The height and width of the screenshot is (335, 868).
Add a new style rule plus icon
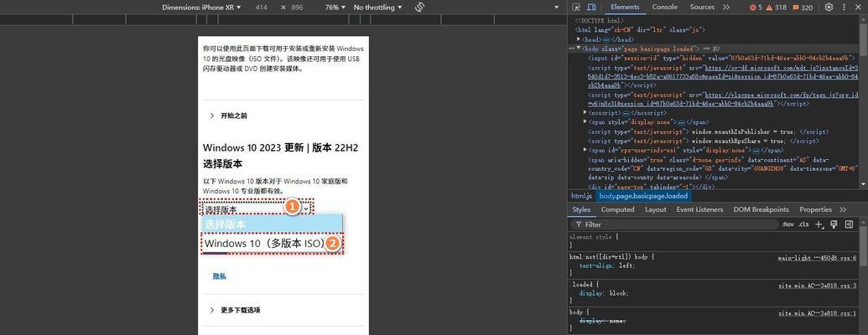[x=820, y=224]
